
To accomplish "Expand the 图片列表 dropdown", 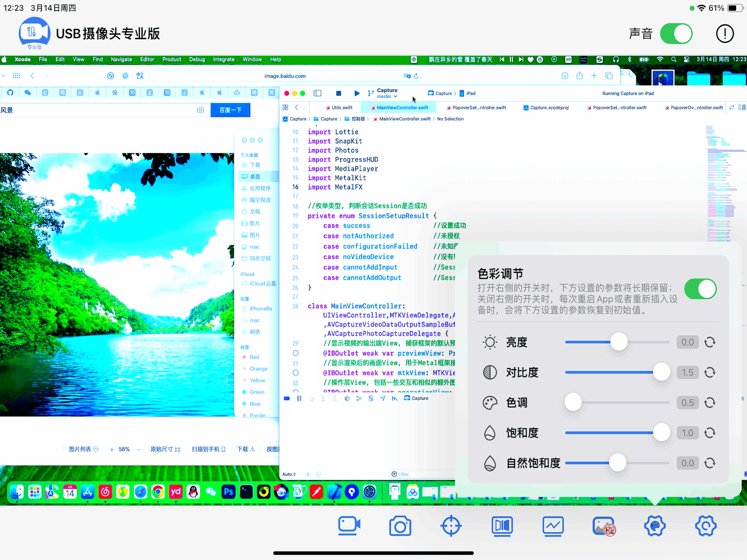I will (83, 449).
